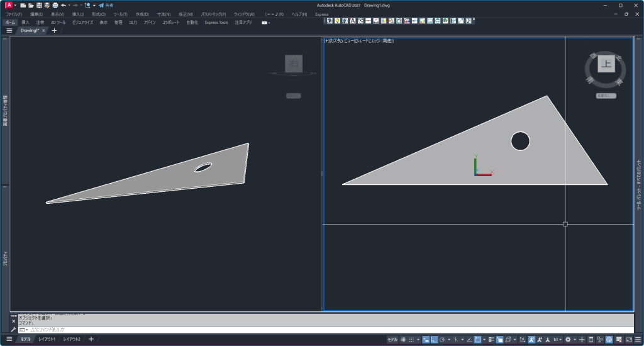
Task: Open the 挿入(I) menu
Action: pos(77,14)
